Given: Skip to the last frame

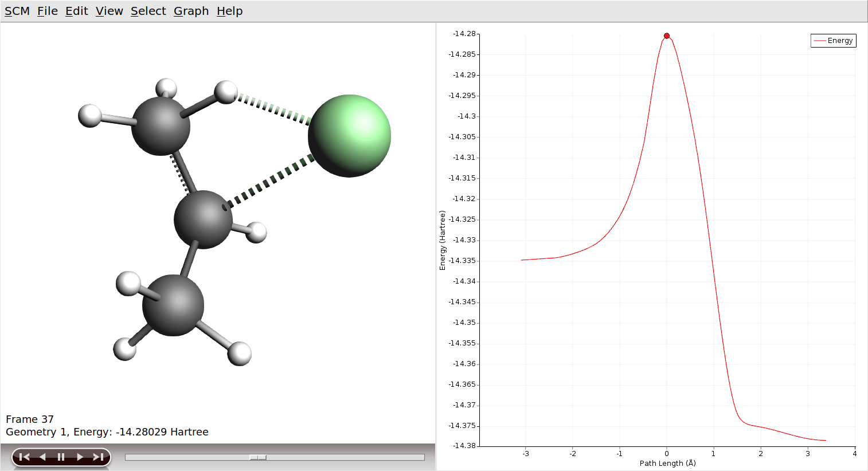Looking at the screenshot, I should (x=98, y=457).
